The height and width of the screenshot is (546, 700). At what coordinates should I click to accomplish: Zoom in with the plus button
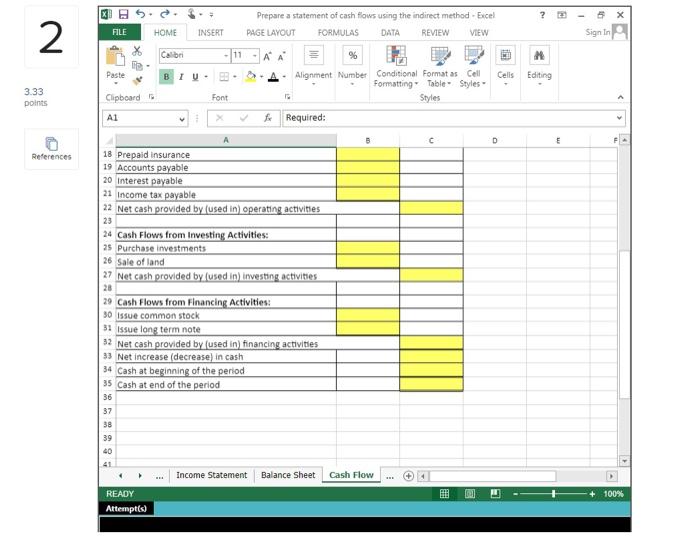(x=592, y=494)
